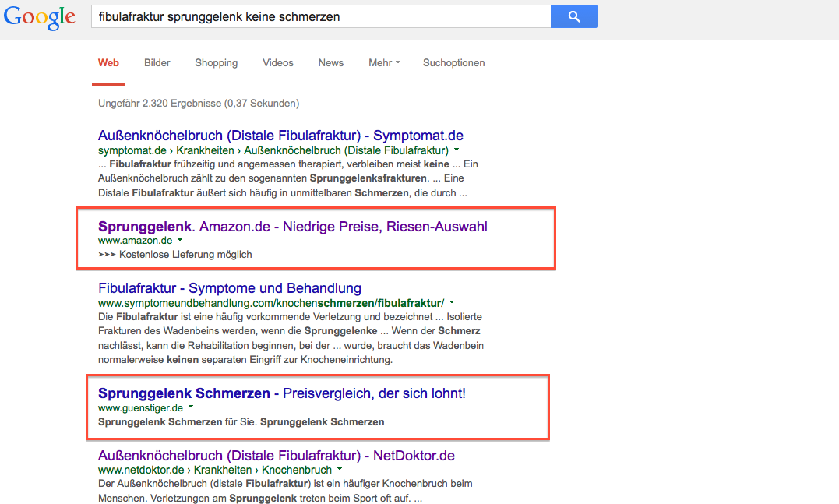Click the www.guenstiger.de URL text

(141, 407)
